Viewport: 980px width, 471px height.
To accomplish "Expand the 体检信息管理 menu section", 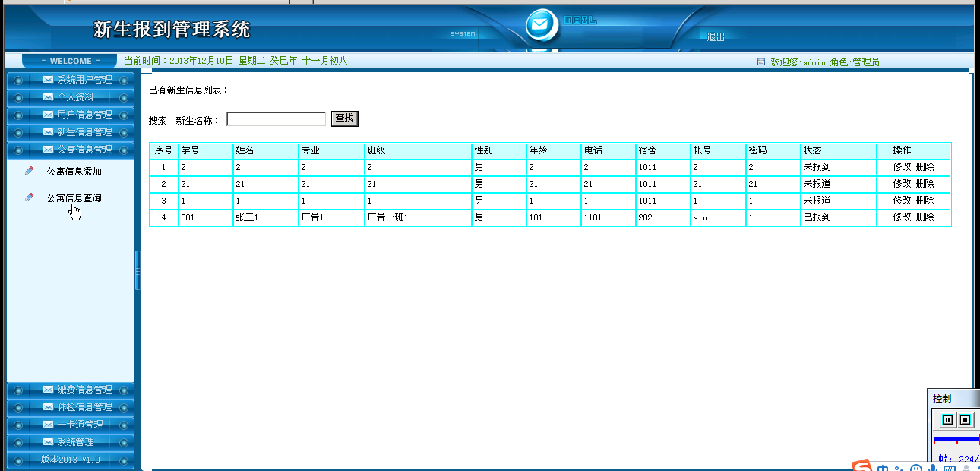I will tap(71, 407).
